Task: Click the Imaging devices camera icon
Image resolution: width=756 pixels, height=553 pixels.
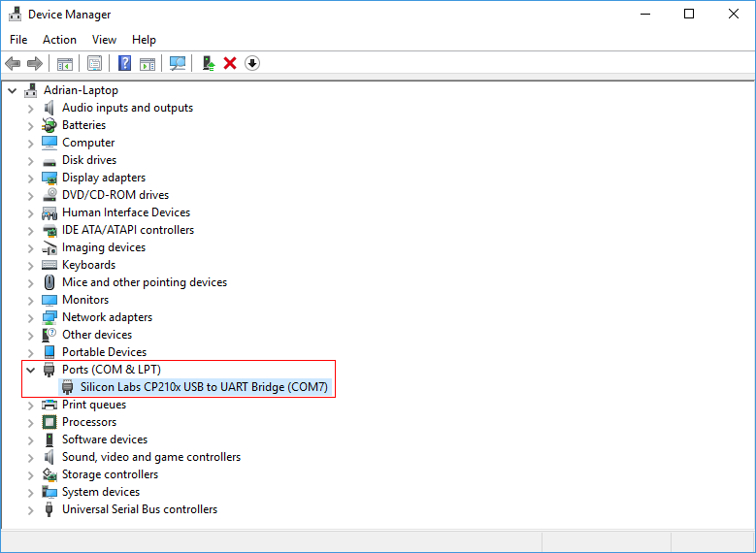Action: (49, 247)
